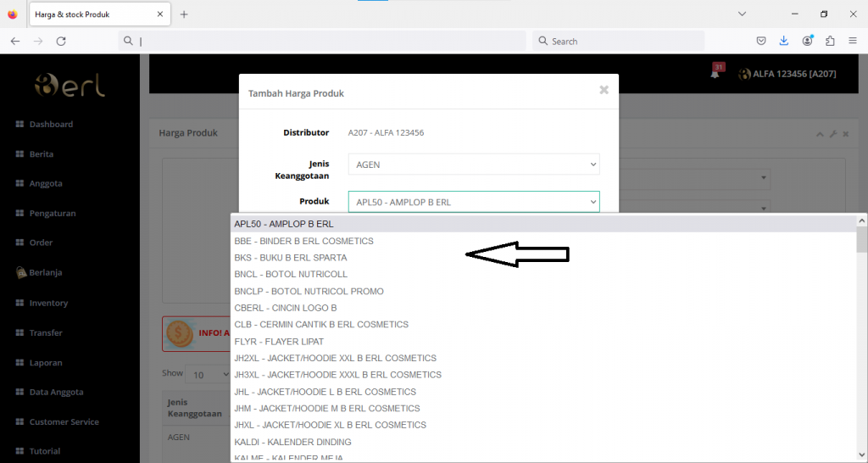Choose FLYR - FLAYER LIPAT from list
Image resolution: width=868 pixels, height=463 pixels.
click(x=279, y=342)
